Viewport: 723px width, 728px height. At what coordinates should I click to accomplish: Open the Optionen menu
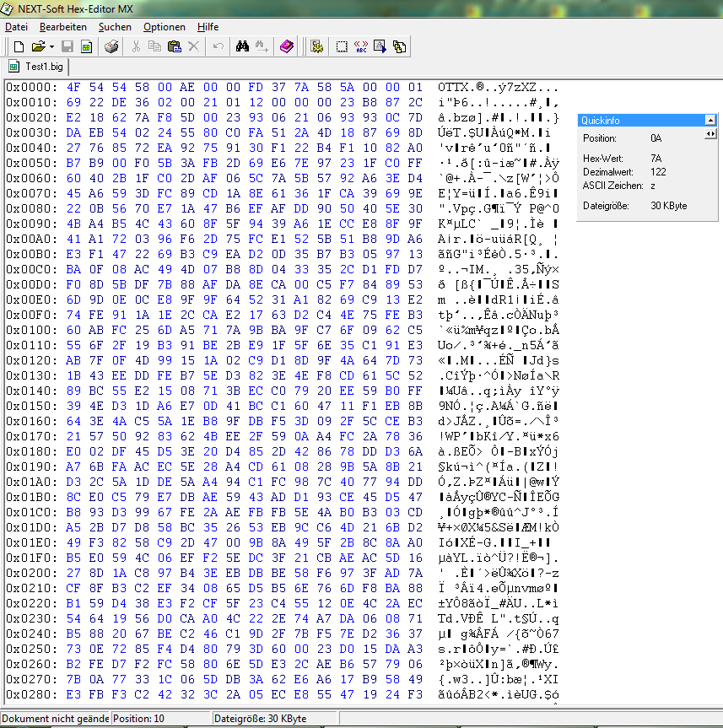click(164, 27)
